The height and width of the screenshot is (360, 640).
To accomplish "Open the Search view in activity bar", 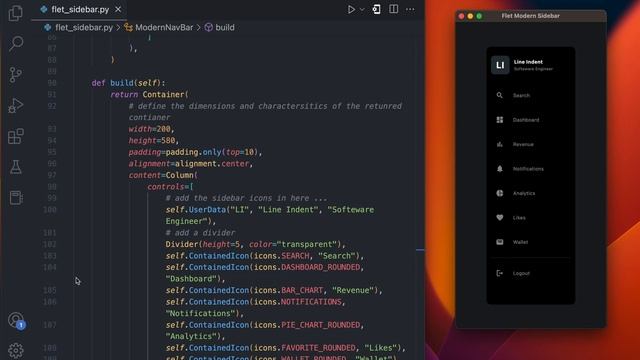I will click(x=16, y=43).
